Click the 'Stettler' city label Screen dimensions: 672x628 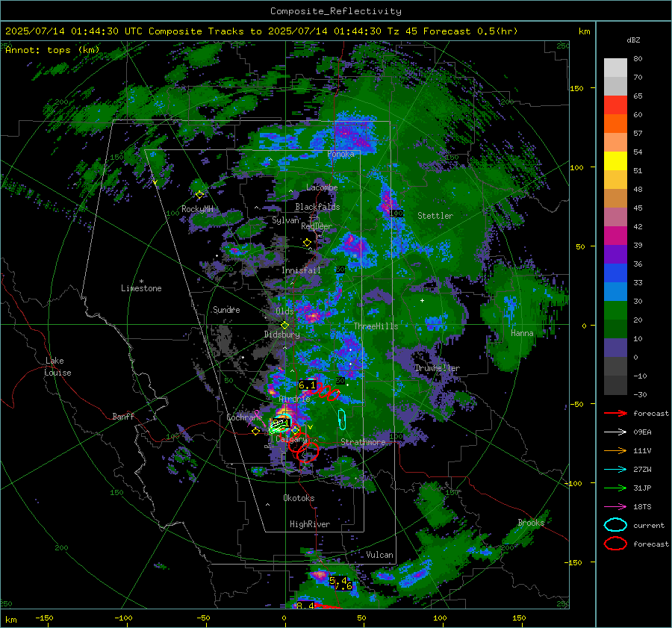tap(435, 216)
